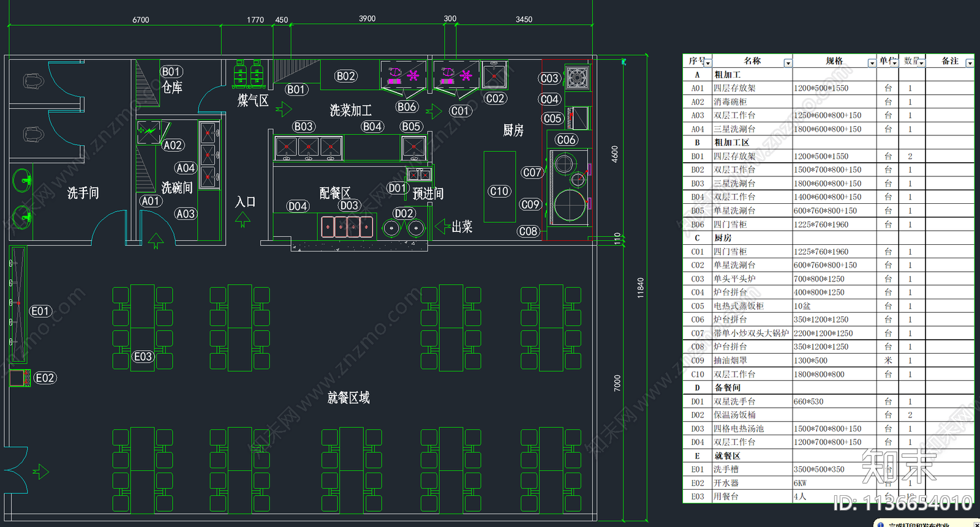Viewport: 980px width, 527px height.
Task: Select the 电热式蒸饭柜 name cell
Action: (752, 306)
